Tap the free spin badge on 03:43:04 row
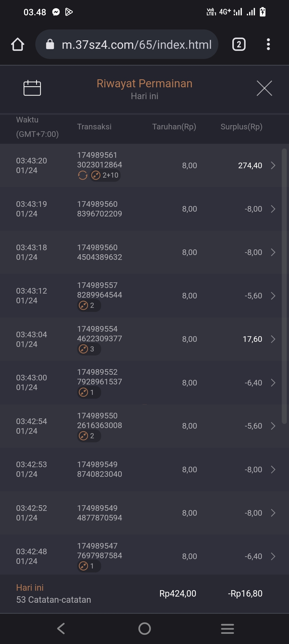Image resolution: width=289 pixels, height=644 pixels. pos(89,349)
